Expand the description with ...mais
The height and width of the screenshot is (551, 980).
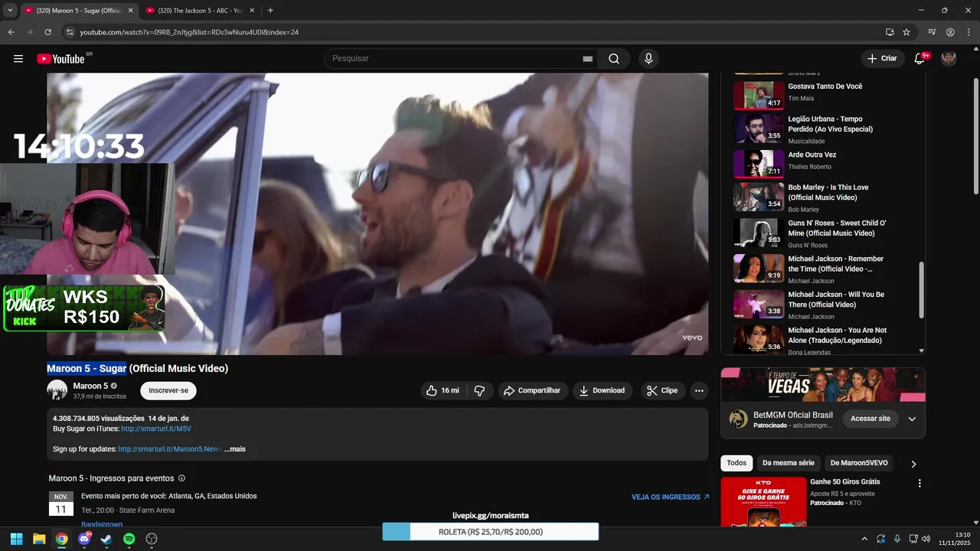point(235,449)
